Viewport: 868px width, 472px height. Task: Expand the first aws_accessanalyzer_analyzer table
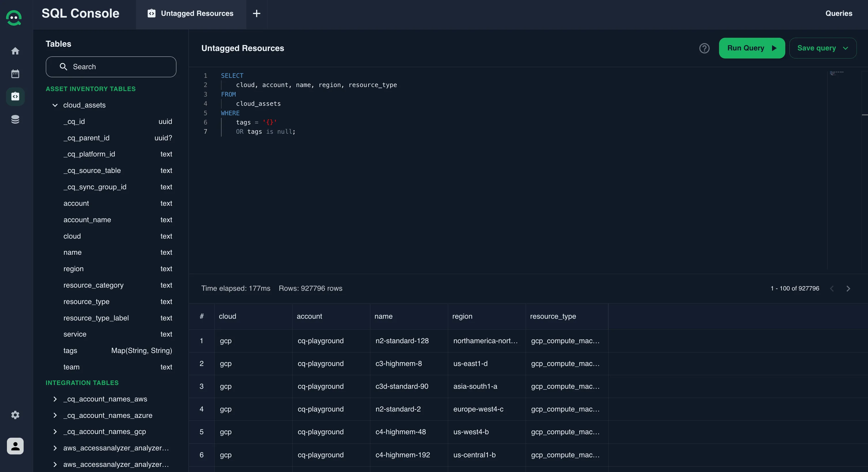pyautogui.click(x=55, y=448)
